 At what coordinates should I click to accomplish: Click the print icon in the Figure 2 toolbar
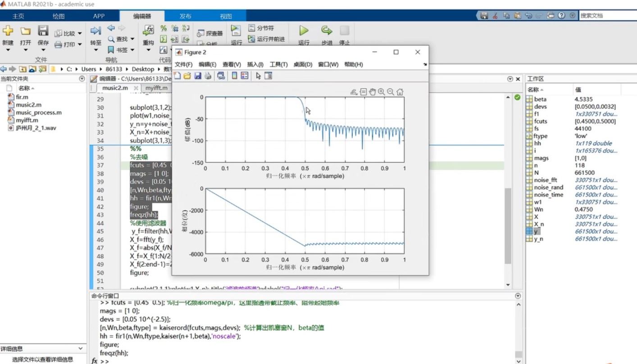click(208, 76)
